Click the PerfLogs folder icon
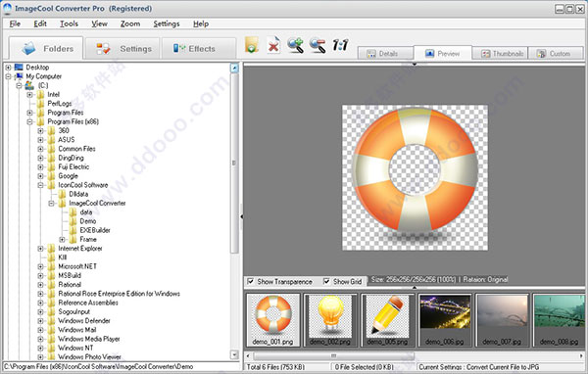This screenshot has width=588, height=374. (x=40, y=104)
